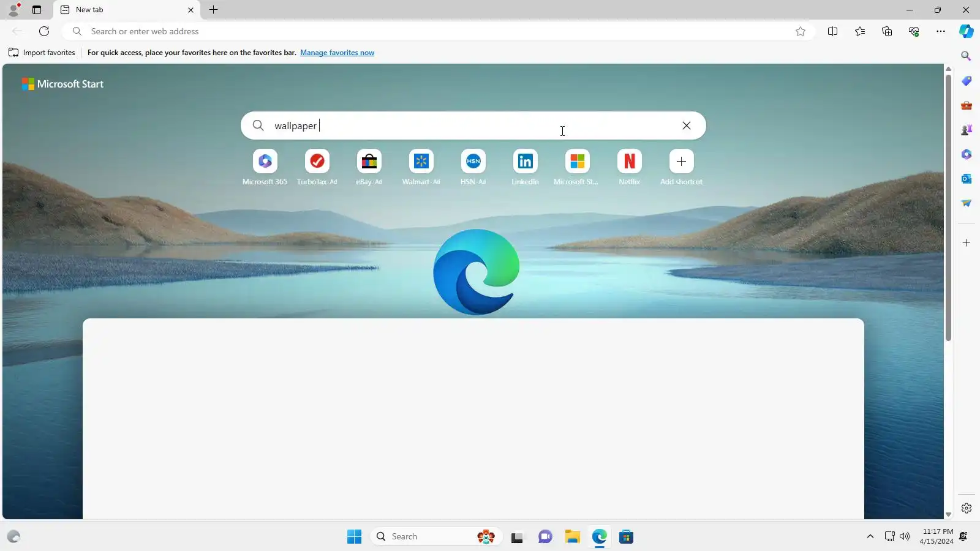
Task: Open Settings and more menu
Action: tap(941, 31)
